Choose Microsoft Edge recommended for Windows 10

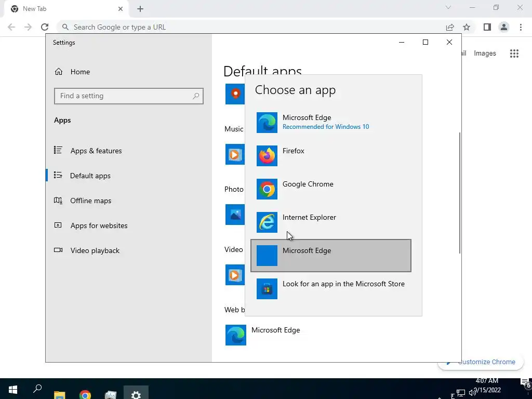[x=331, y=123]
